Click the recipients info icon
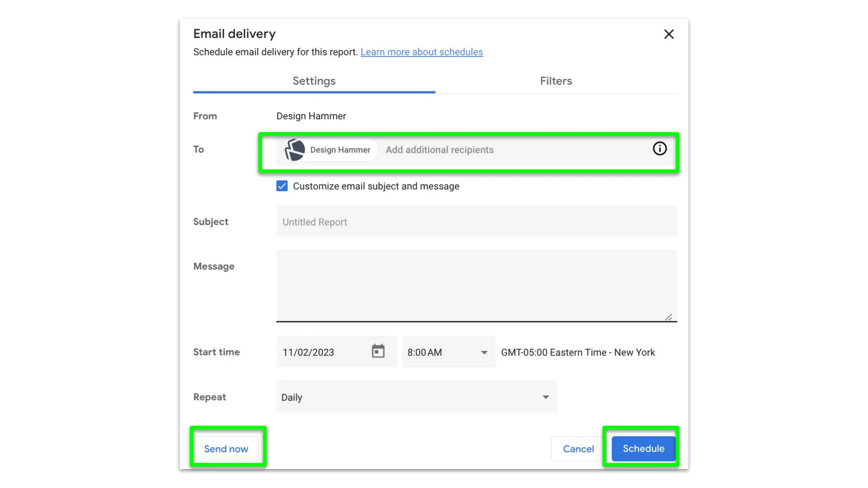 pos(659,149)
